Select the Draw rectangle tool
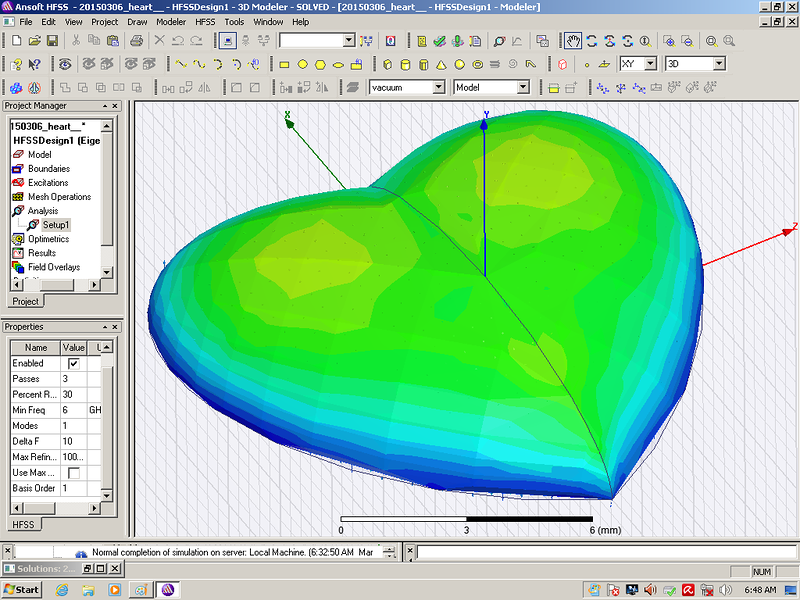 [284, 64]
